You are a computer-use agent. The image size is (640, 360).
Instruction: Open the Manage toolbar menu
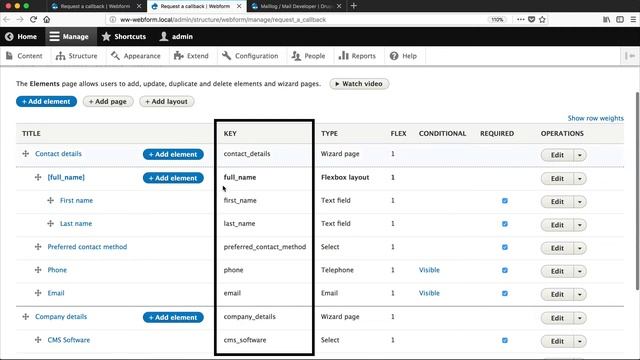pos(70,37)
